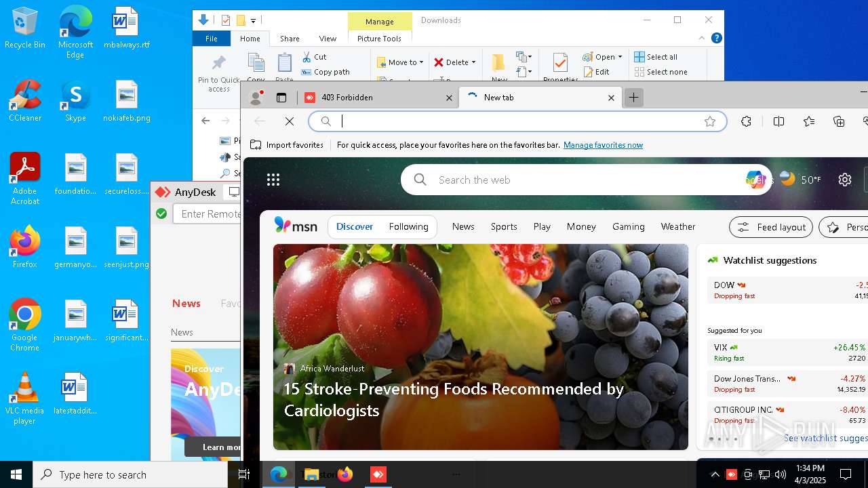This screenshot has height=488, width=868.
Task: Select VLC media player desktop shortcut
Action: click(x=24, y=399)
